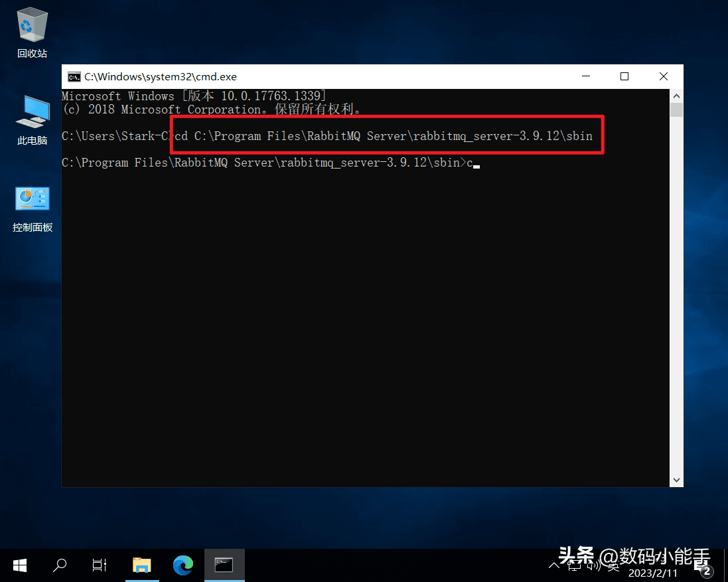The width and height of the screenshot is (728, 582).
Task: Click the console scrollbar up arrow
Action: coord(676,95)
